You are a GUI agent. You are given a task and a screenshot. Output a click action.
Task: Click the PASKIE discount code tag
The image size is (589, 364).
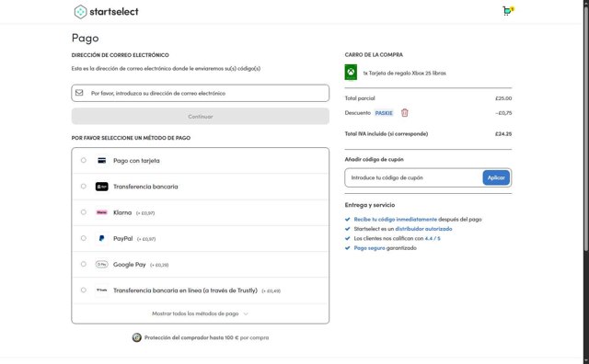coord(384,113)
